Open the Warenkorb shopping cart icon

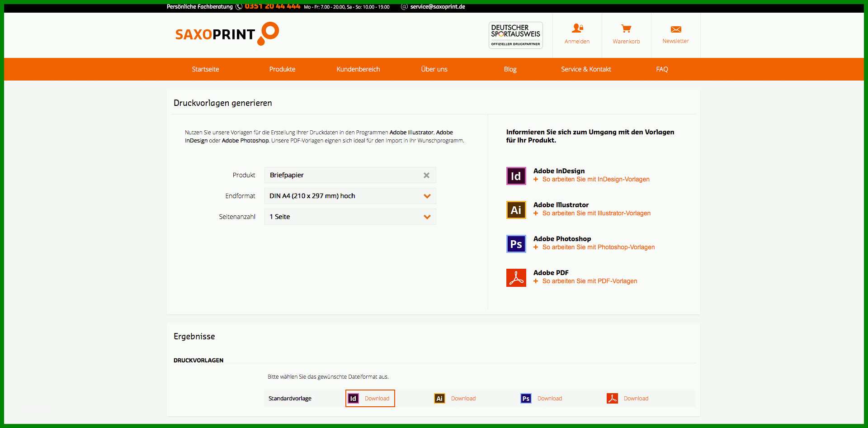626,29
